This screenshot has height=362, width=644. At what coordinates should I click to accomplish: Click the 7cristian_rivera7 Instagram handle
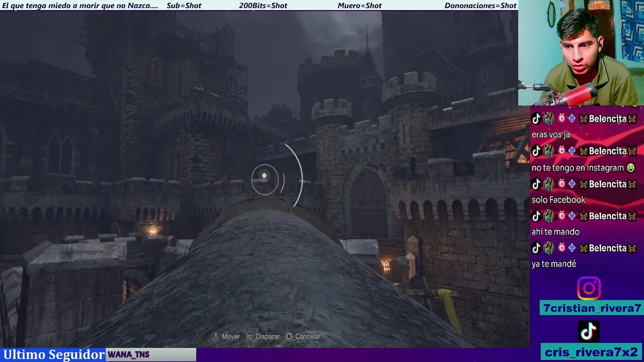pos(592,308)
